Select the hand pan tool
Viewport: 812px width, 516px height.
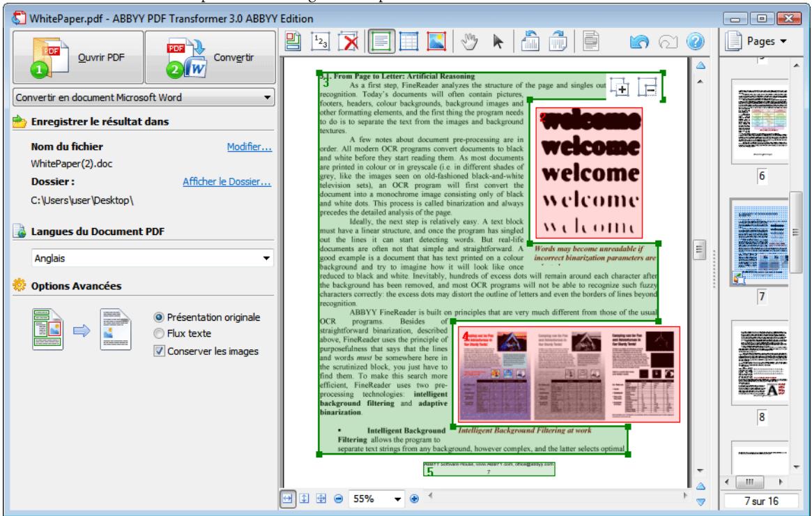(x=469, y=41)
